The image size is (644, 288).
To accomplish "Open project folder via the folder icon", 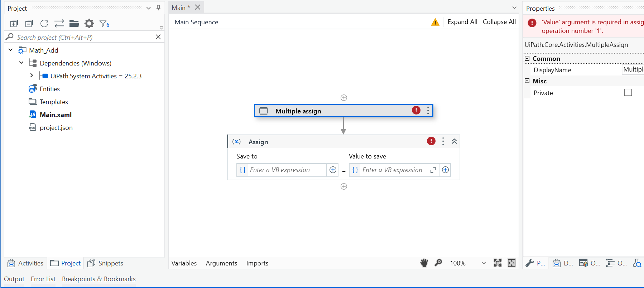I will (74, 24).
